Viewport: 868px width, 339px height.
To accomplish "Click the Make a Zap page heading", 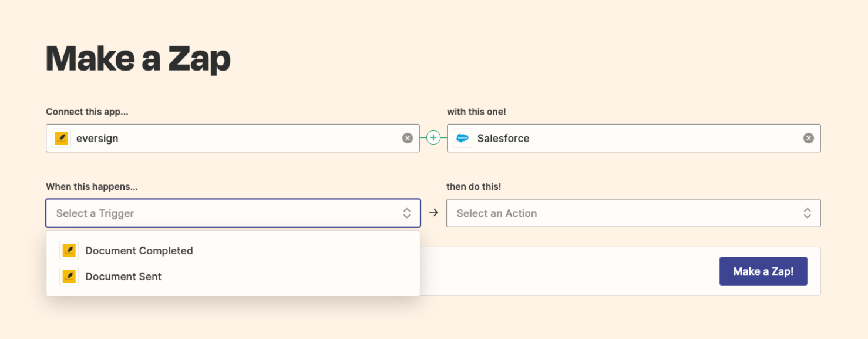I will pyautogui.click(x=138, y=59).
